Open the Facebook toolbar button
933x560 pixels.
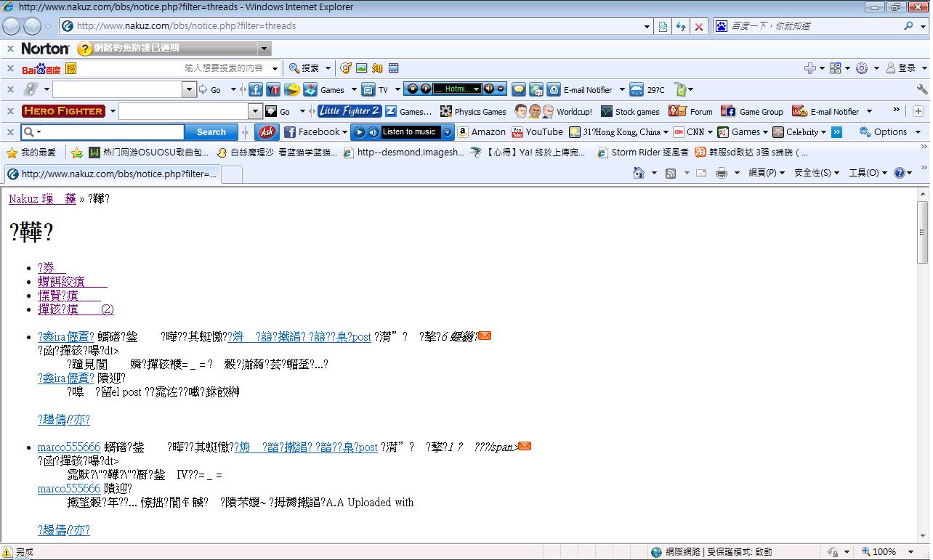[315, 132]
